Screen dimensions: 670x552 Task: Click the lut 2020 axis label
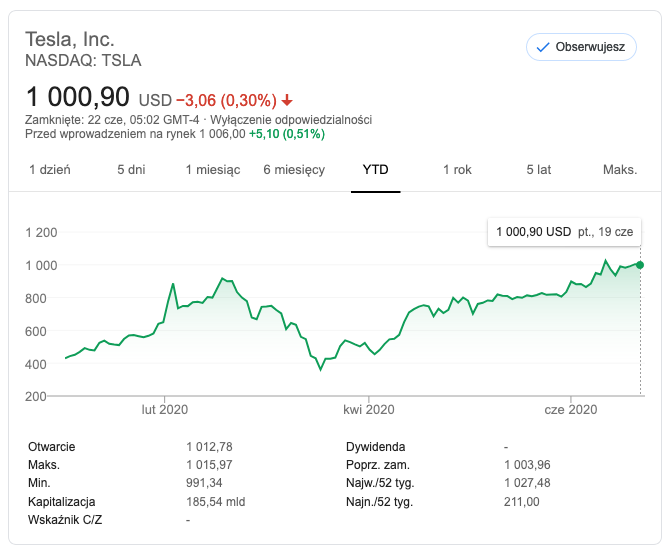coord(165,409)
